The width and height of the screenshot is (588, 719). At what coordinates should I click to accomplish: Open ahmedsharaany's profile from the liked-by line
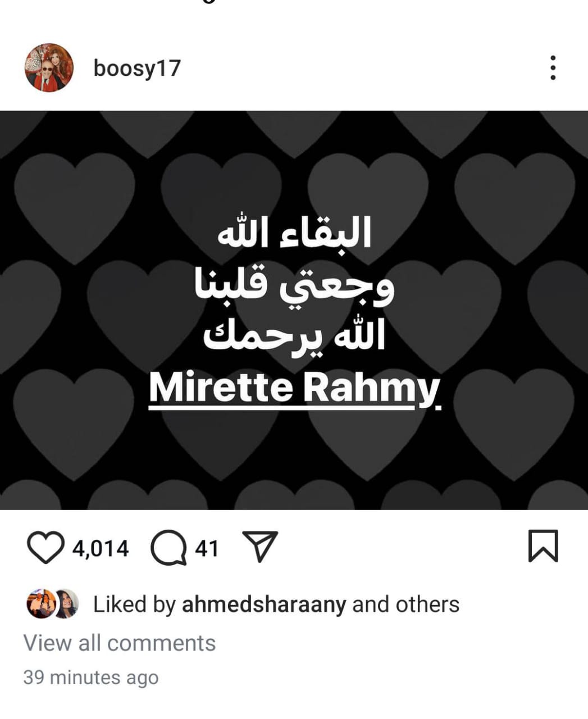[264, 604]
